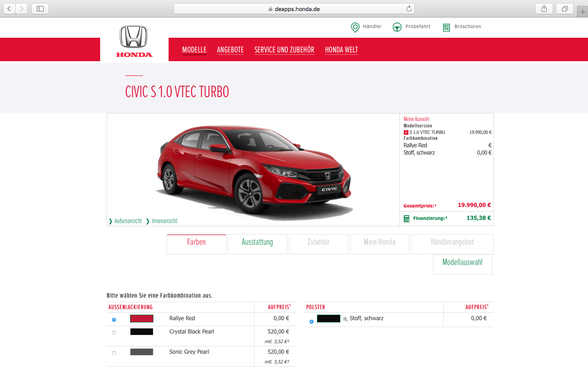Click the Safari forward arrow

click(x=21, y=9)
